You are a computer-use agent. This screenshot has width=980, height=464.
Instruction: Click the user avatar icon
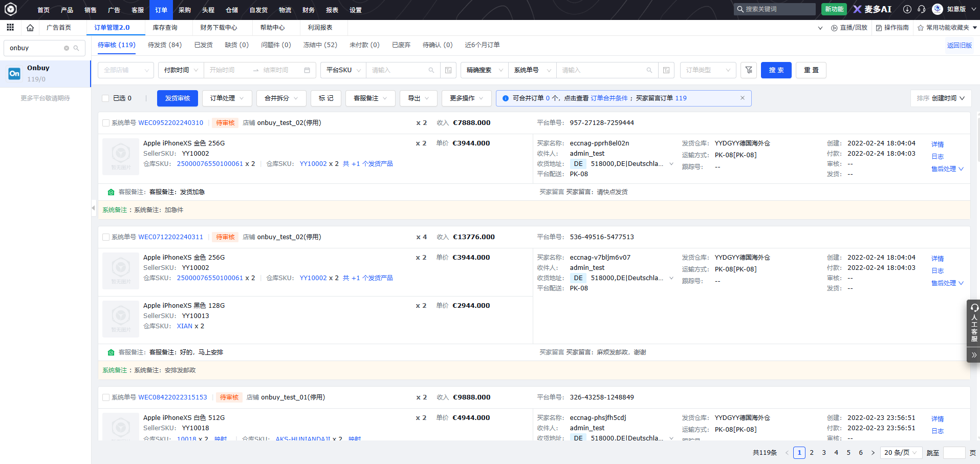coord(938,9)
